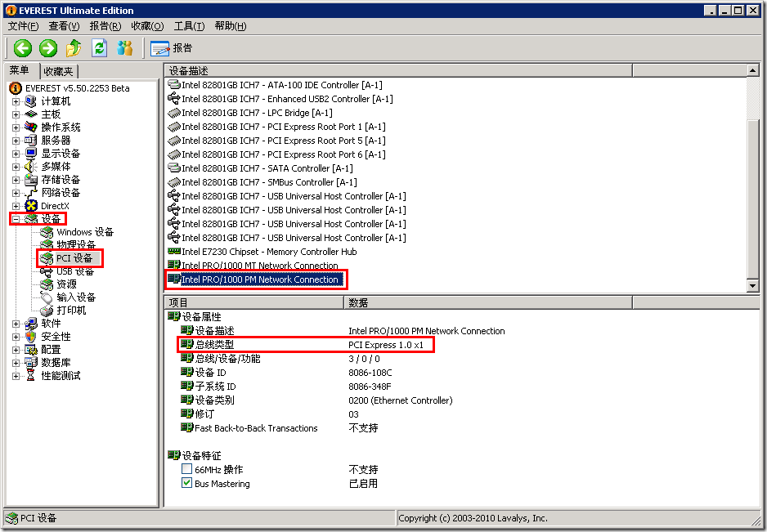Image resolution: width=767 pixels, height=532 pixels.
Task: Click the 项目 column header
Action: [x=253, y=302]
